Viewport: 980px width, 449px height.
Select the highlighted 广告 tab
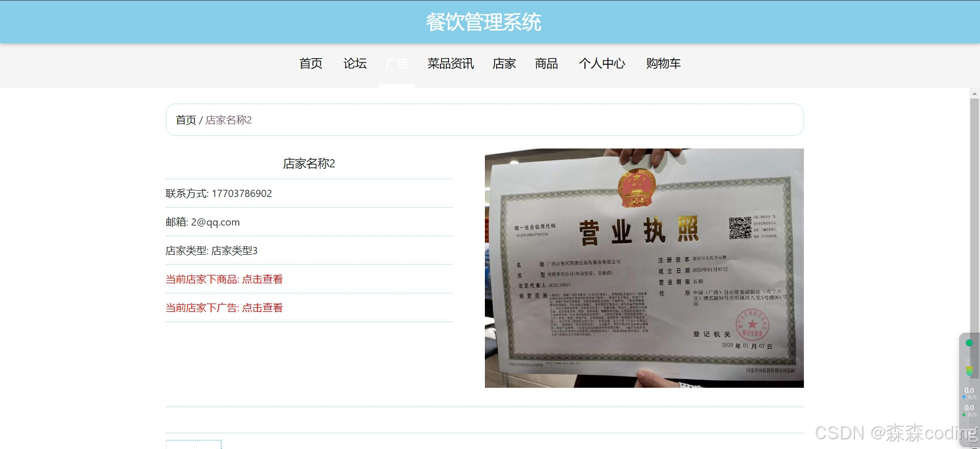pos(397,63)
